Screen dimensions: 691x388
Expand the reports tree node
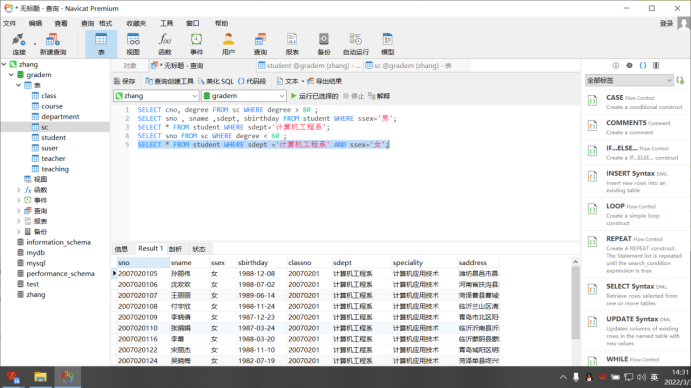19,221
